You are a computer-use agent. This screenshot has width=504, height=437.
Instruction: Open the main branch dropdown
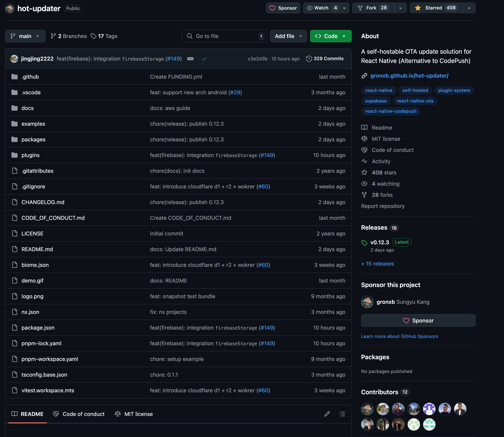click(x=25, y=36)
